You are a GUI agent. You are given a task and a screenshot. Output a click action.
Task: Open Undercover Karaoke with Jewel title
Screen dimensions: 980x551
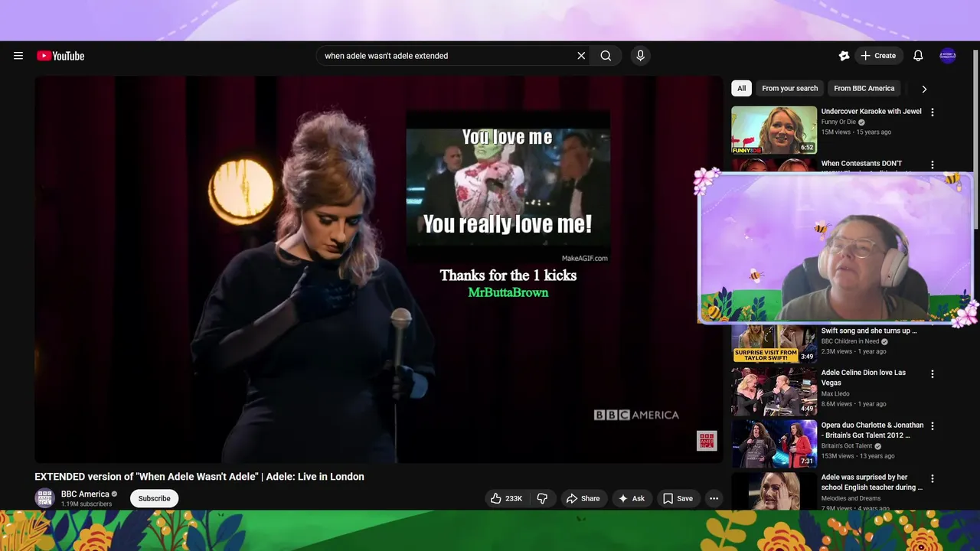(x=871, y=111)
